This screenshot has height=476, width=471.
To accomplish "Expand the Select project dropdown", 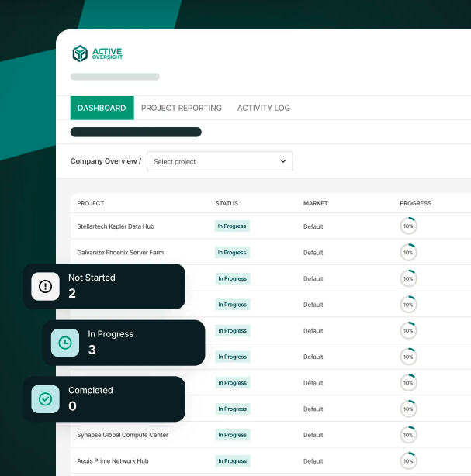I will coord(220,161).
